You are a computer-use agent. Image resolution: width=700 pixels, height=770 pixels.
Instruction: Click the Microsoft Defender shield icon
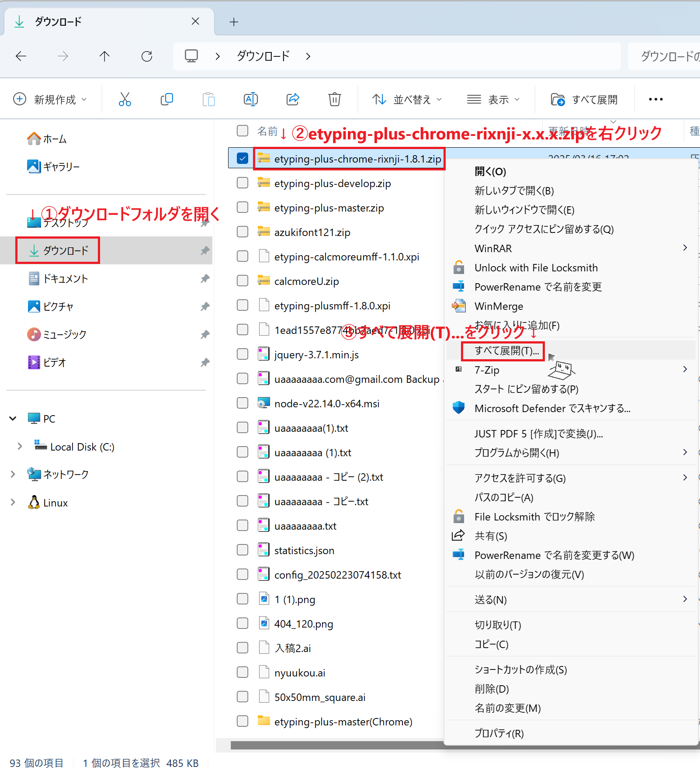pos(458,408)
